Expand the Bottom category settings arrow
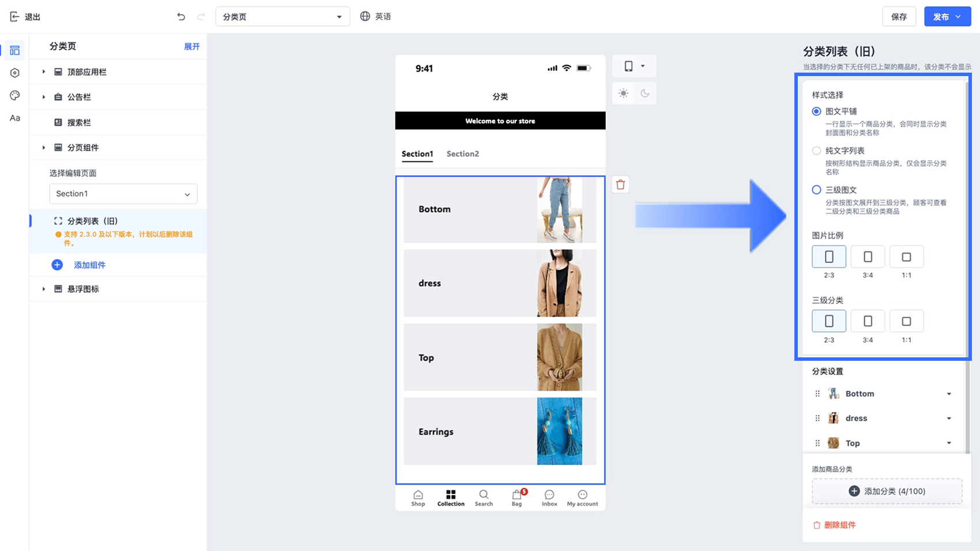 pos(949,394)
